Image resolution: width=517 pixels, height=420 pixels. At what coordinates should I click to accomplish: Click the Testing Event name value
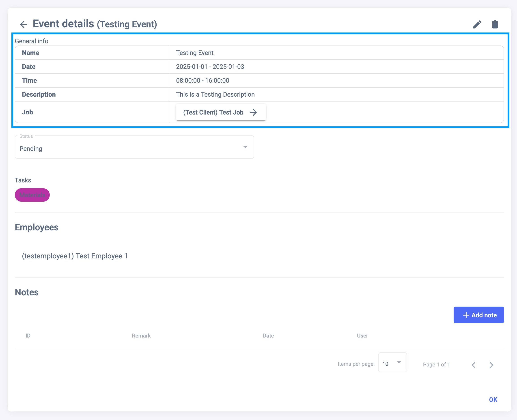click(195, 53)
